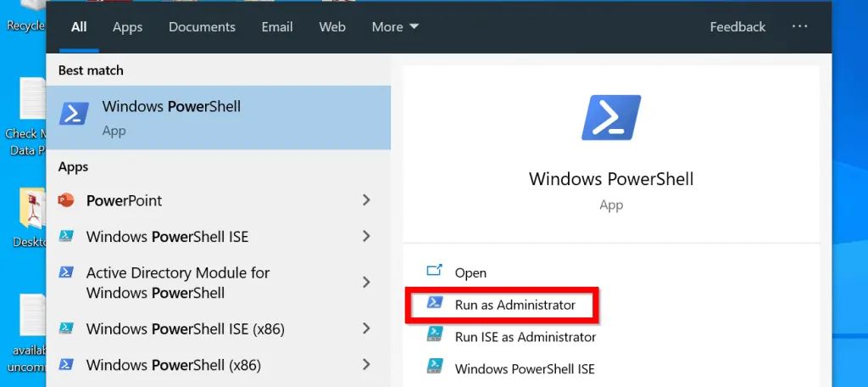868x387 pixels.
Task: Select Active Directory Module for Windows PowerShell
Action: [178, 283]
